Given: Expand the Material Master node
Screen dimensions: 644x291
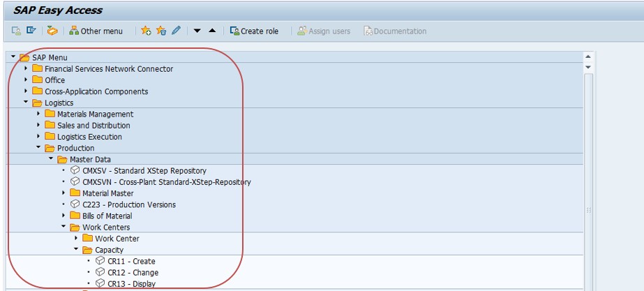Looking at the screenshot, I should (63, 193).
